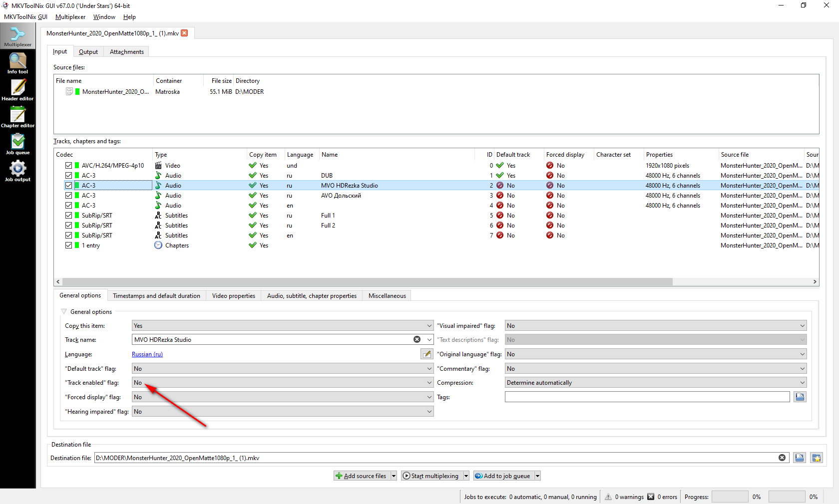Open the Compression dropdown

(x=656, y=382)
